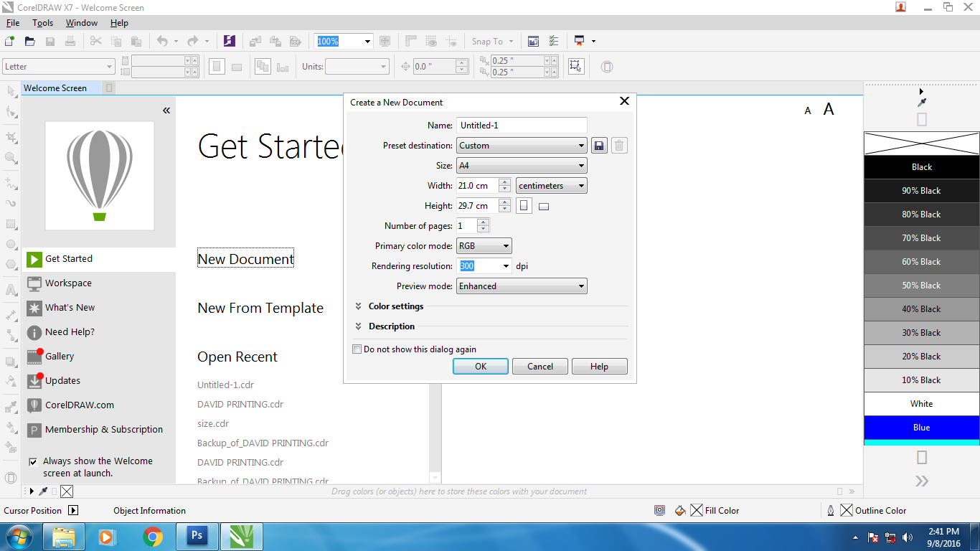Open the zoom level 100% dropdown
This screenshot has height=551, width=980.
[x=367, y=42]
